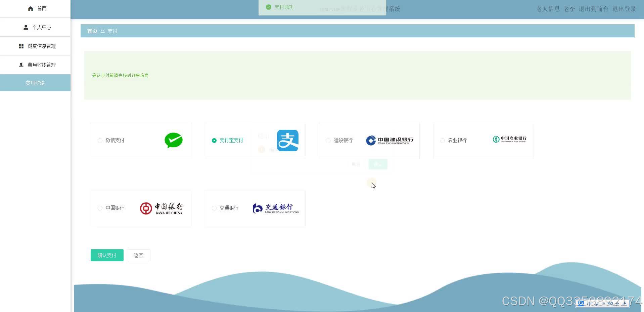Open 费用收缴 submenu item

point(35,83)
